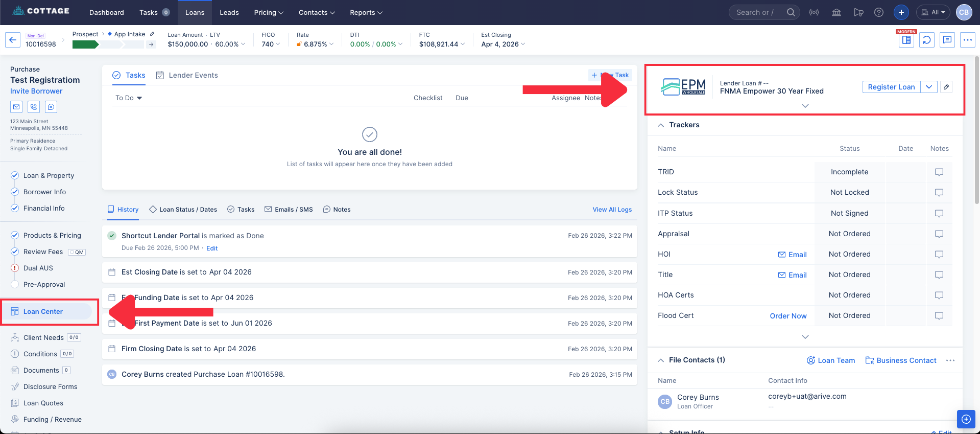Switch to the Loan Status / Dates tab

[183, 210]
